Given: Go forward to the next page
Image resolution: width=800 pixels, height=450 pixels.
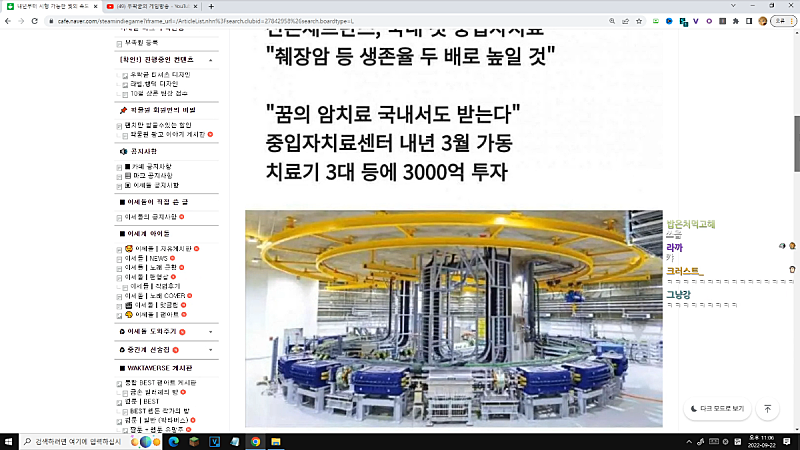Looking at the screenshot, I should [21, 21].
